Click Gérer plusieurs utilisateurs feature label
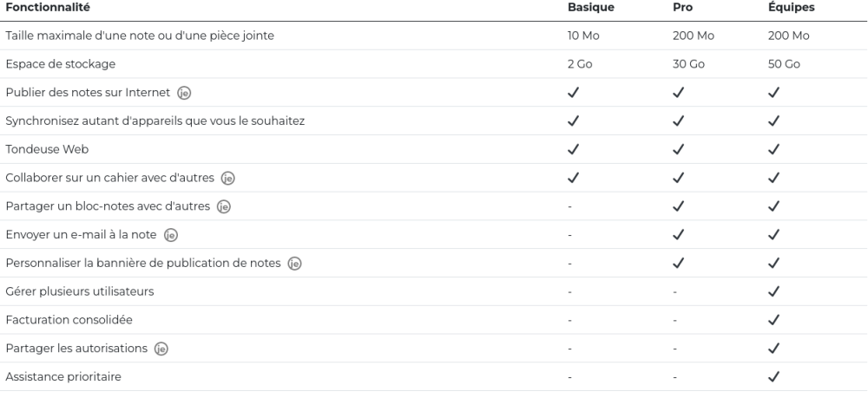 point(80,291)
